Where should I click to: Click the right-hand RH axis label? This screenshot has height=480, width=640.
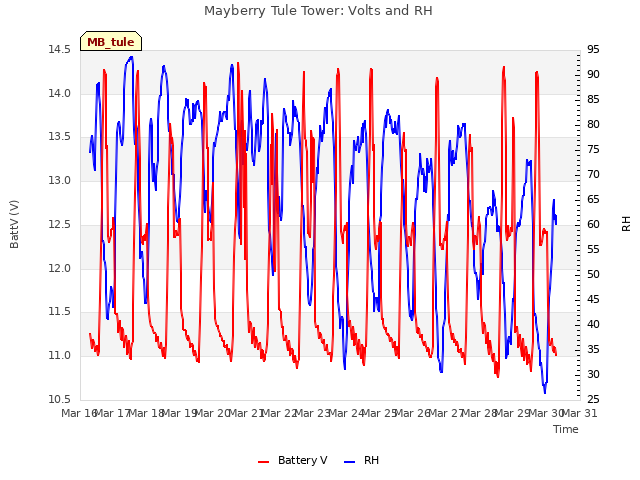(626, 224)
